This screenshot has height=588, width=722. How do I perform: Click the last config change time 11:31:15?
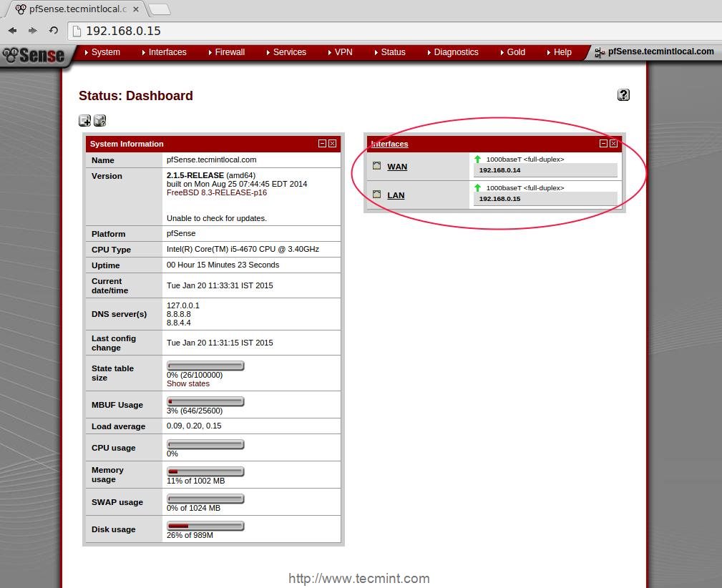[x=220, y=343]
